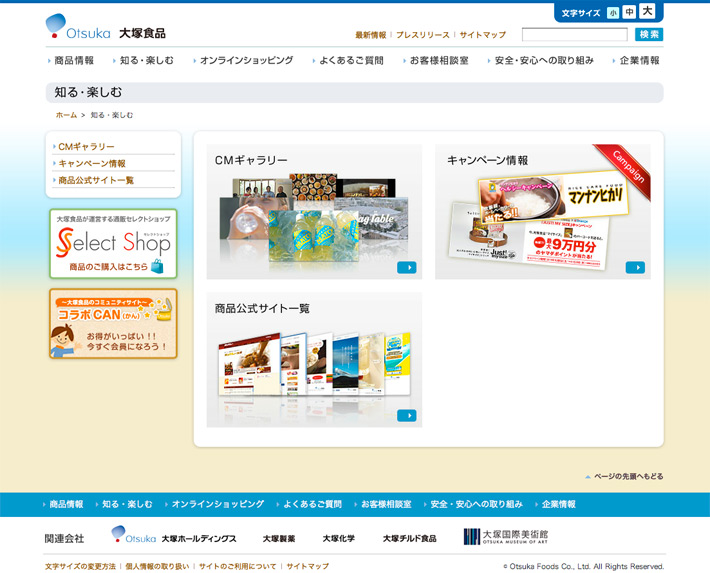The width and height of the screenshot is (710, 573).
Task: Open 大塚ホールディングス related company link
Action: [x=174, y=535]
